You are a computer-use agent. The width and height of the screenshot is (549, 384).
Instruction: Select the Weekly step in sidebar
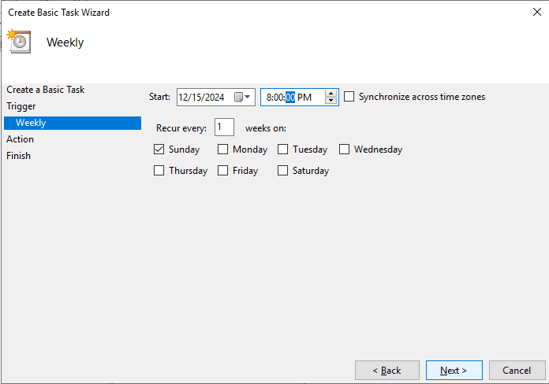[x=72, y=123]
